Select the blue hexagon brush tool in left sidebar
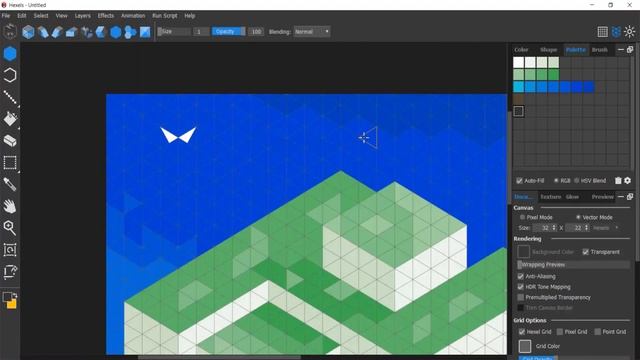Image resolution: width=640 pixels, height=360 pixels. tap(10, 53)
